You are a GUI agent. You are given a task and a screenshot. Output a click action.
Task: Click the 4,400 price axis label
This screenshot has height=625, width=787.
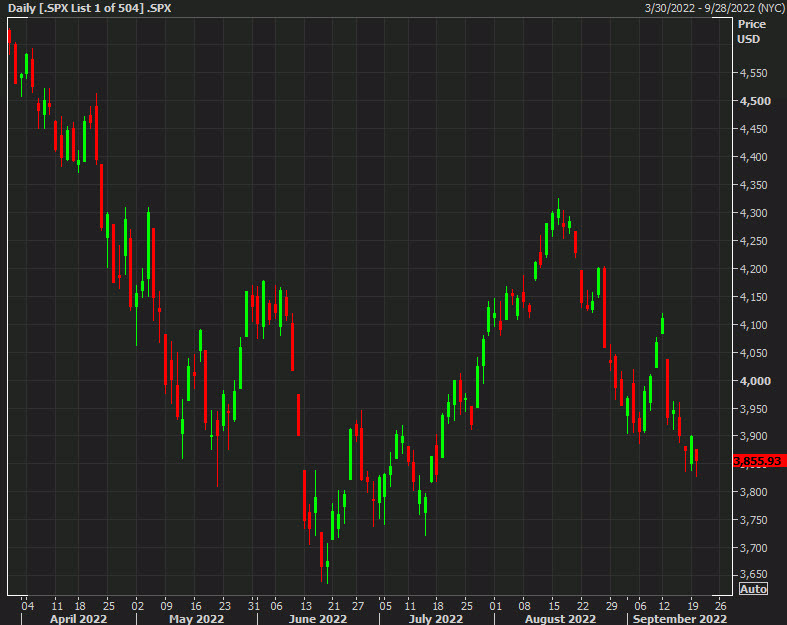point(753,157)
